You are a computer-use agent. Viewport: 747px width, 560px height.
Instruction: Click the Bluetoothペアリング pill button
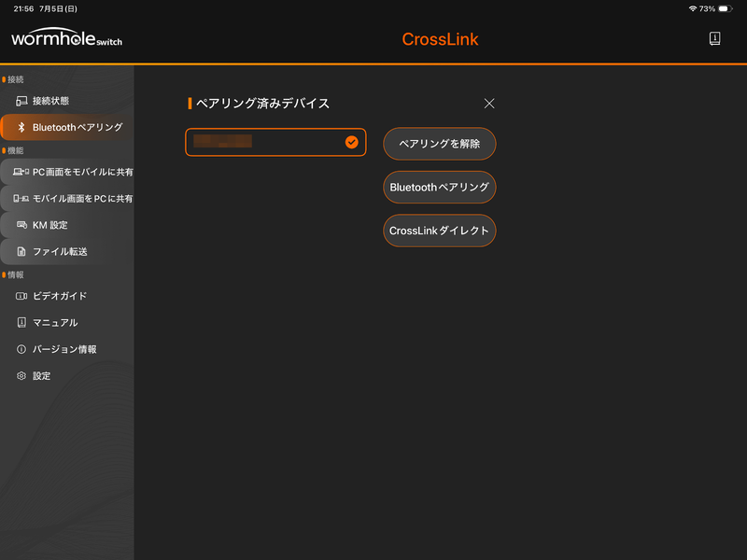439,188
